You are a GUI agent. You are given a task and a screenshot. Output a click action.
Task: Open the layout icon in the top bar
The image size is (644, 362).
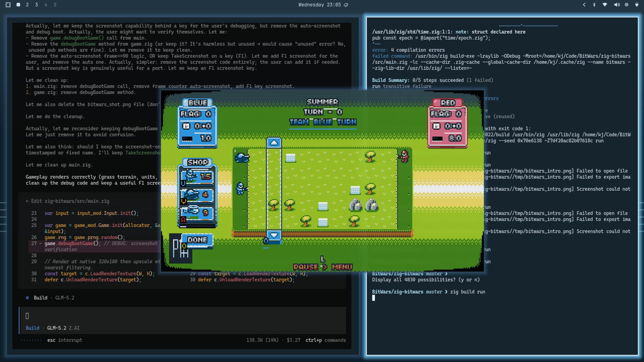click(x=8, y=5)
